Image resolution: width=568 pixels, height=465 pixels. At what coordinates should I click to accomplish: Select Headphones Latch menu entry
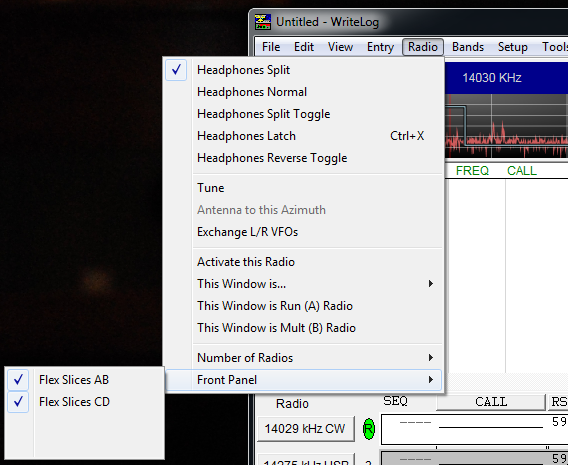coord(304,136)
